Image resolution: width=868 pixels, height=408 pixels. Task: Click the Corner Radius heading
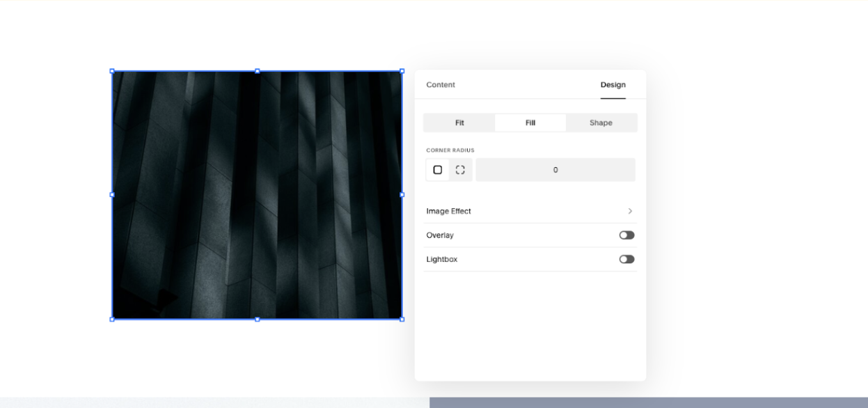coord(450,150)
